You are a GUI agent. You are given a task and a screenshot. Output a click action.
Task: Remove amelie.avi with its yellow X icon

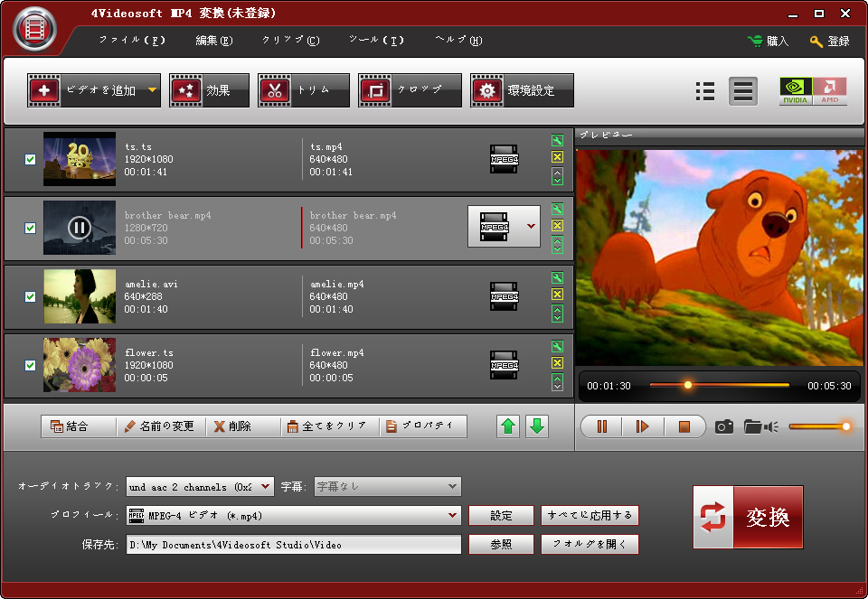click(557, 295)
